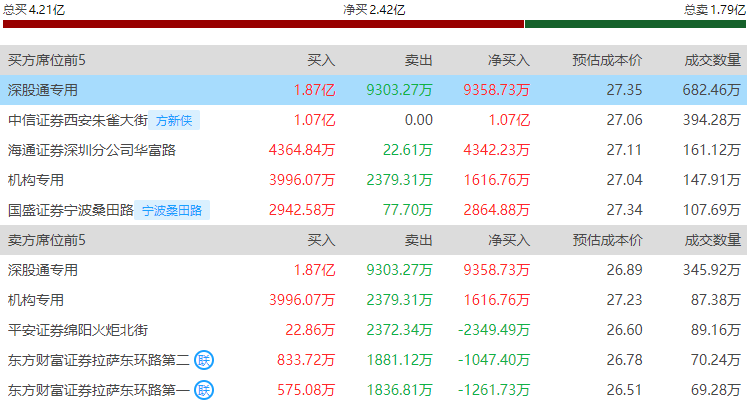Click 4364.84万 buy amount value
Image resolution: width=747 pixels, height=400 pixels.
302,150
